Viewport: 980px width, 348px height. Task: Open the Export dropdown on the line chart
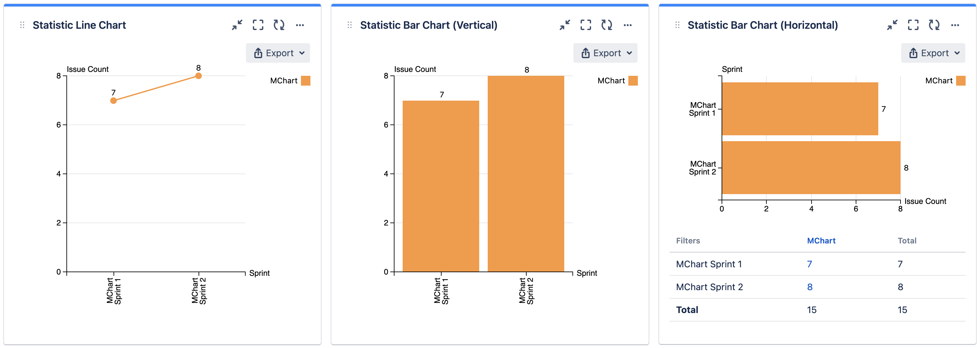[x=278, y=53]
